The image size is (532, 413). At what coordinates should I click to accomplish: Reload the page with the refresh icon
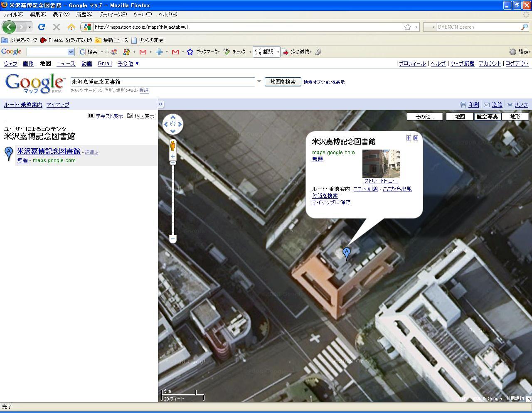[x=41, y=27]
